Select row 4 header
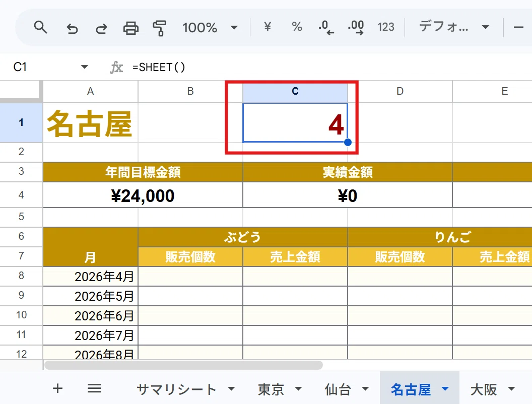The width and height of the screenshot is (532, 404). tap(21, 195)
